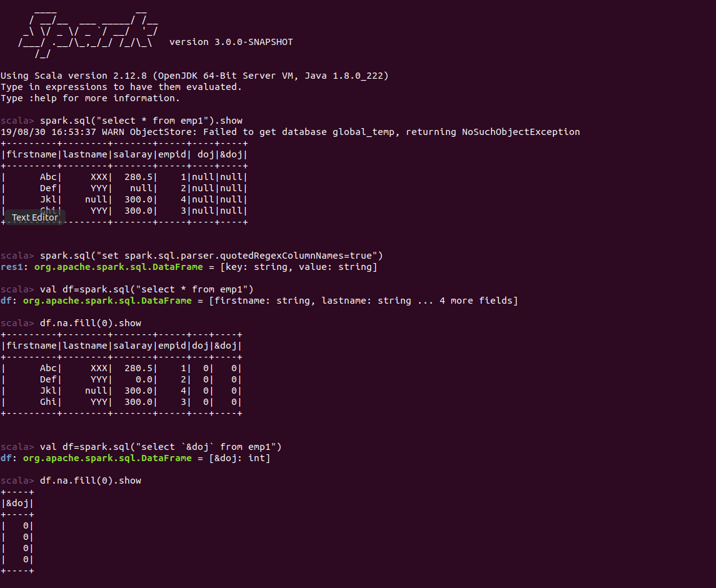The width and height of the screenshot is (716, 588).
Task: Click the 'res1' result name
Action: tap(12, 267)
